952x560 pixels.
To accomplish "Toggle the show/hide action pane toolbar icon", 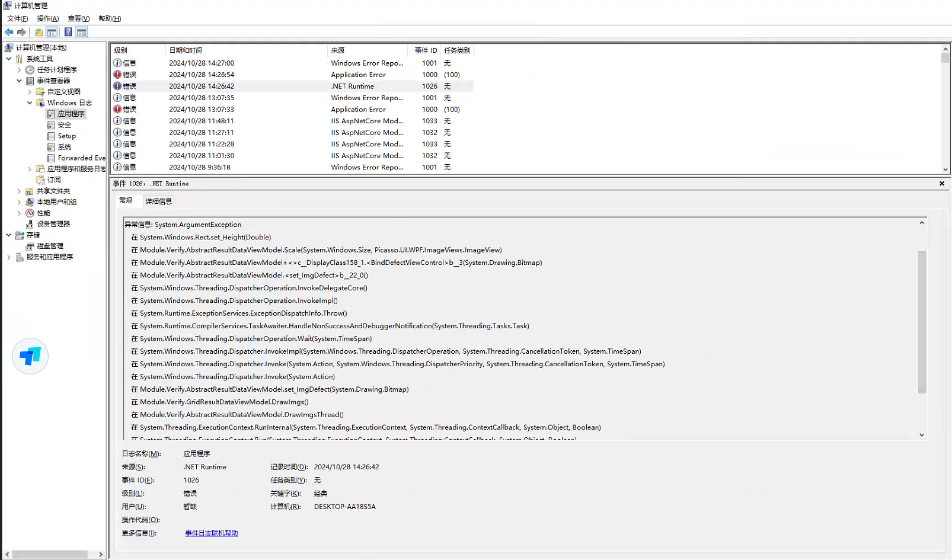I will tap(82, 32).
